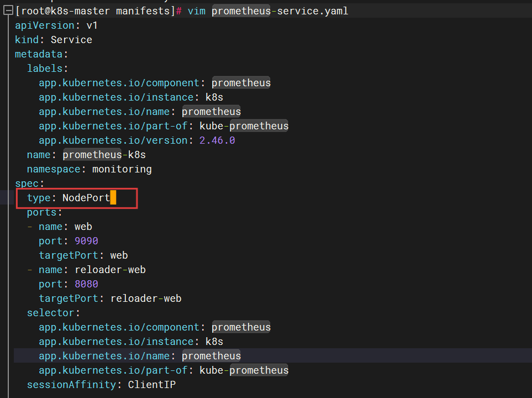Click the '- name: web' entry
The width and height of the screenshot is (532, 398).
pos(59,226)
